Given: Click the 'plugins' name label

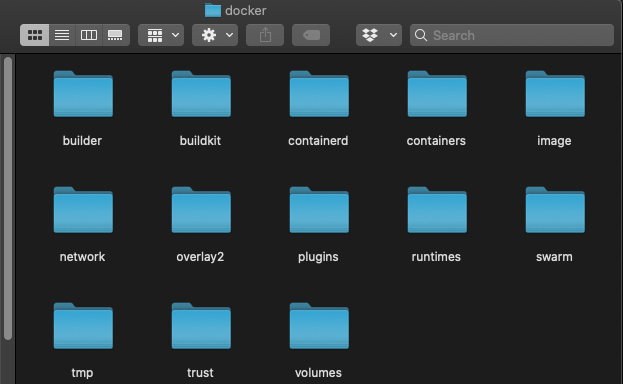Looking at the screenshot, I should click(x=318, y=257).
